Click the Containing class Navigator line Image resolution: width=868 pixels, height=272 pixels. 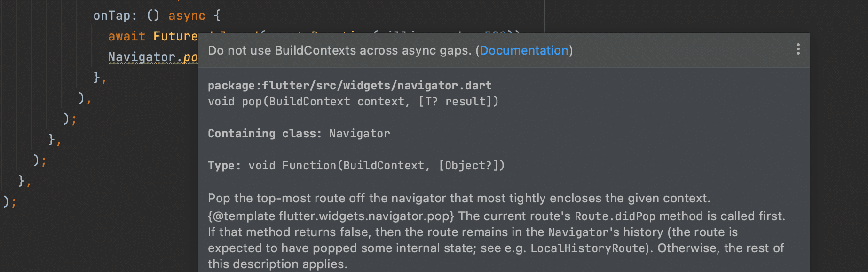[299, 134]
